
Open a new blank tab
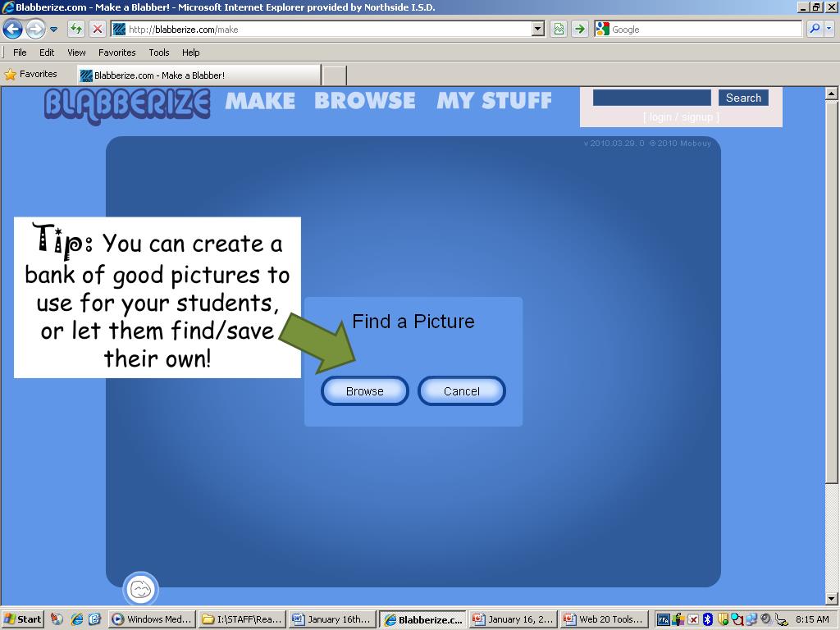[x=335, y=75]
